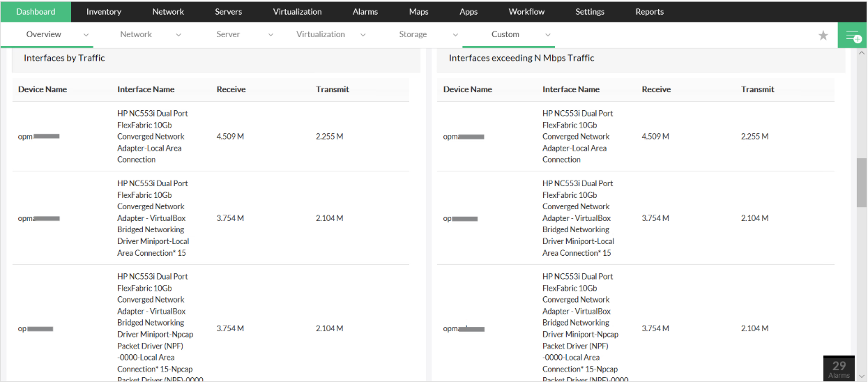868x382 pixels.
Task: Switch to the Storage dashboard tab
Action: coord(413,34)
